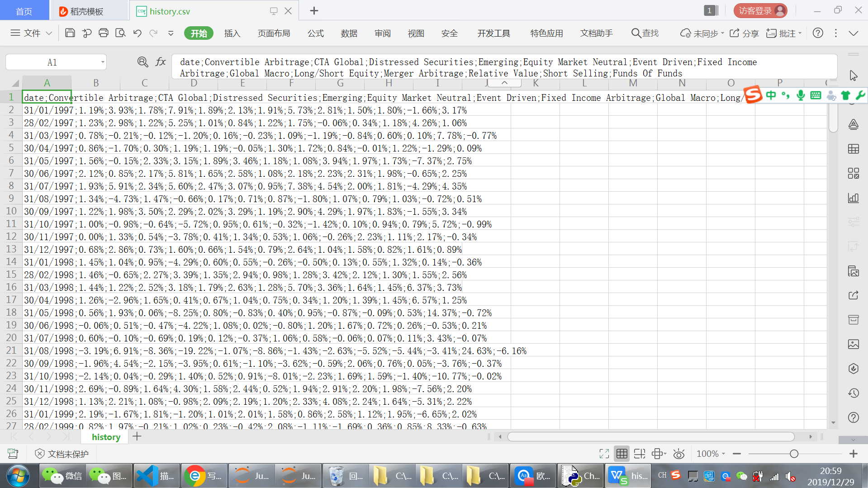Screen dimensions: 868x488
Task: Click the zoom magnifier beside formula bar
Action: 143,62
